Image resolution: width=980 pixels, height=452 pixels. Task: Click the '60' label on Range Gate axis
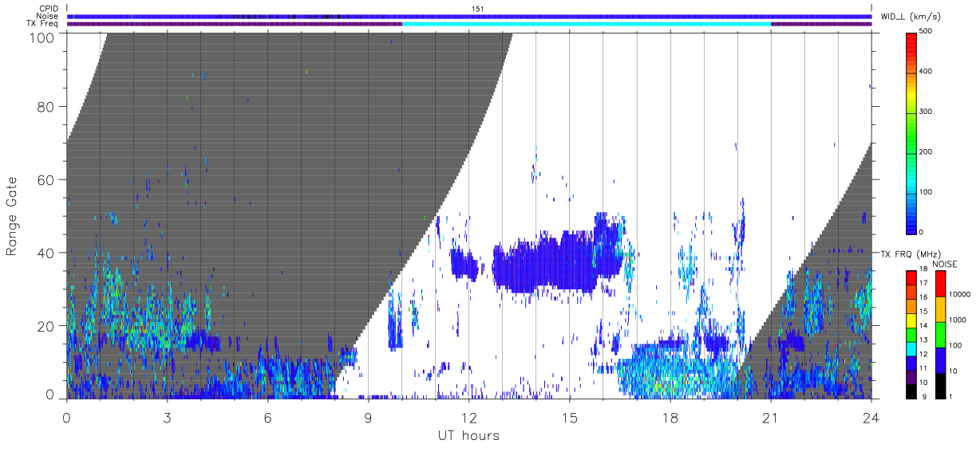pyautogui.click(x=47, y=179)
